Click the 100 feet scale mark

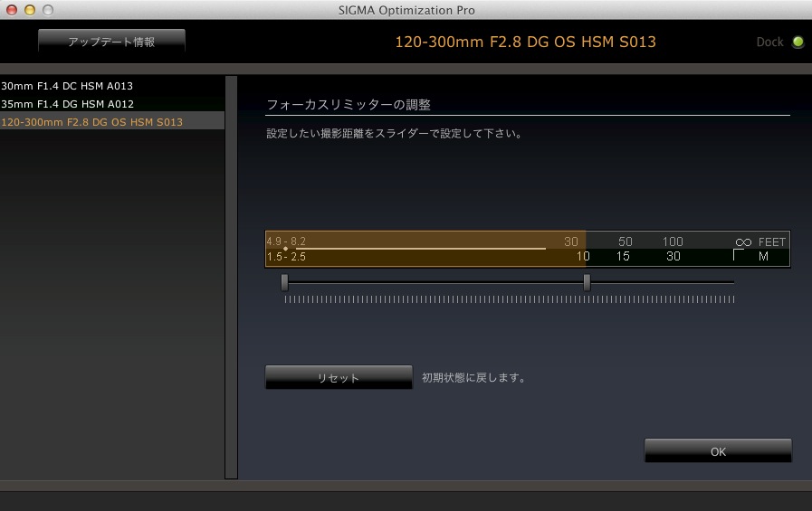click(x=673, y=241)
